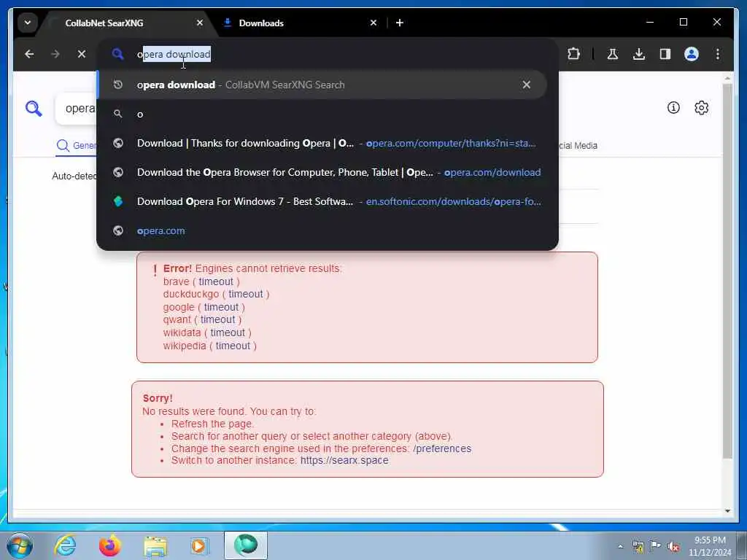Switch to the CollabNet SearXNG tab
The image size is (747, 560).
(104, 23)
